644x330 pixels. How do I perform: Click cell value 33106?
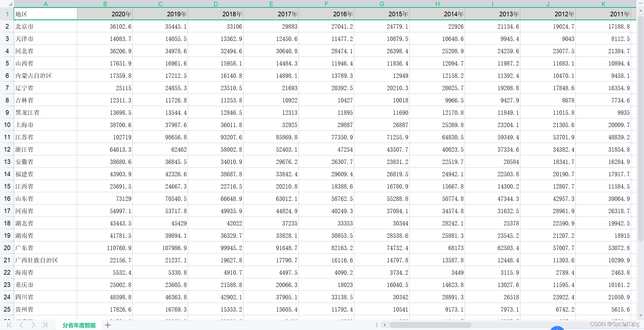tap(216, 26)
